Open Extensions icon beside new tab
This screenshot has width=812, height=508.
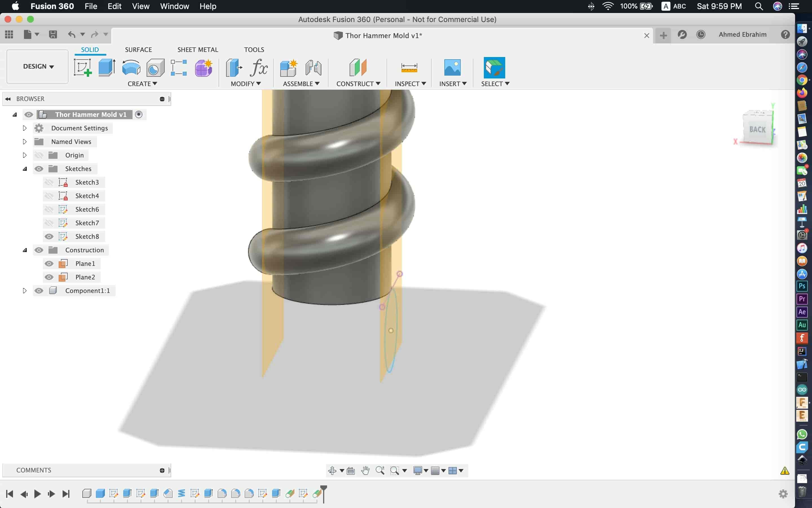(682, 35)
